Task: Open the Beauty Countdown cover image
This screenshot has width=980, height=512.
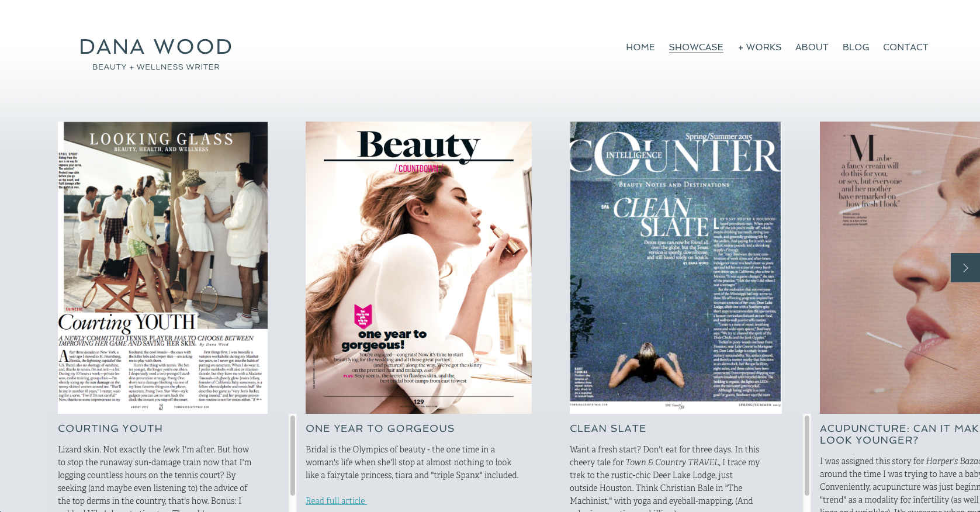Action: click(x=418, y=268)
